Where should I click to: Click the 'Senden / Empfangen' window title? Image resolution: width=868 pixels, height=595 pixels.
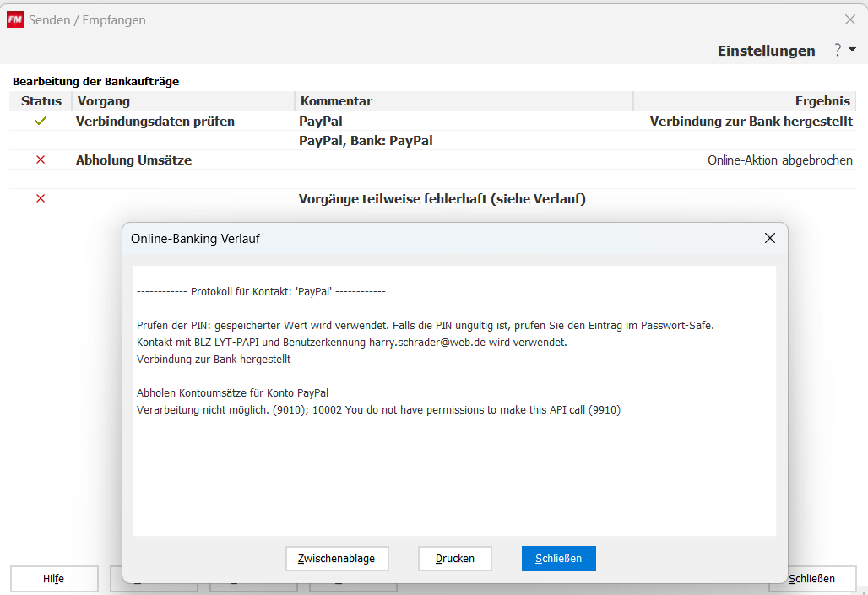(88, 20)
